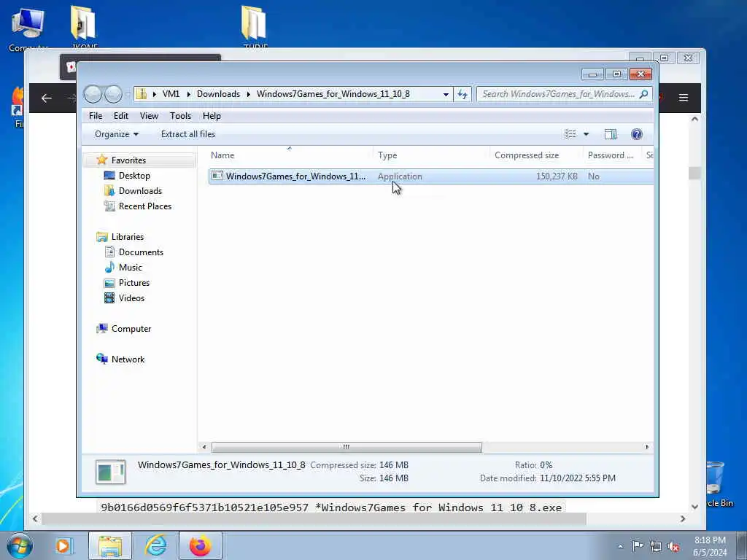Viewport: 747px width, 560px height.
Task: Open the address bar history dropdown
Action: pos(446,94)
